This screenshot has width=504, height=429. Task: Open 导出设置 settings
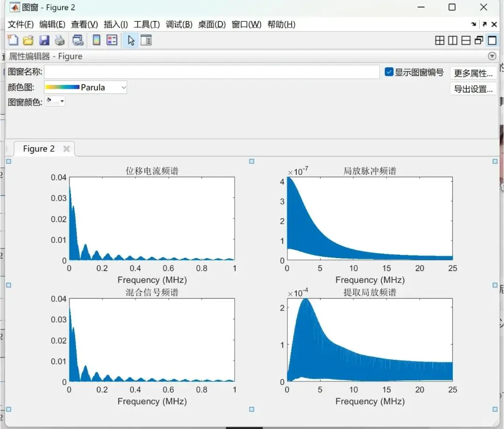point(473,89)
